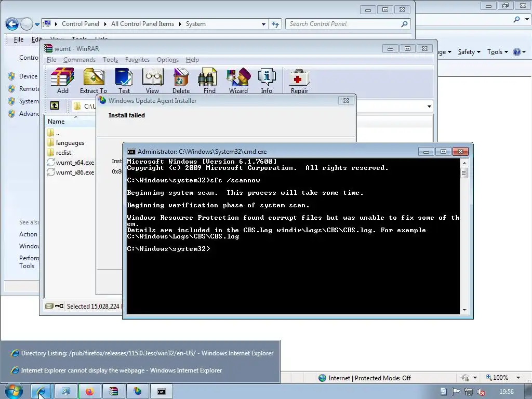Click the muted volume tray icon
The width and height of the screenshot is (532, 399).
[481, 392]
